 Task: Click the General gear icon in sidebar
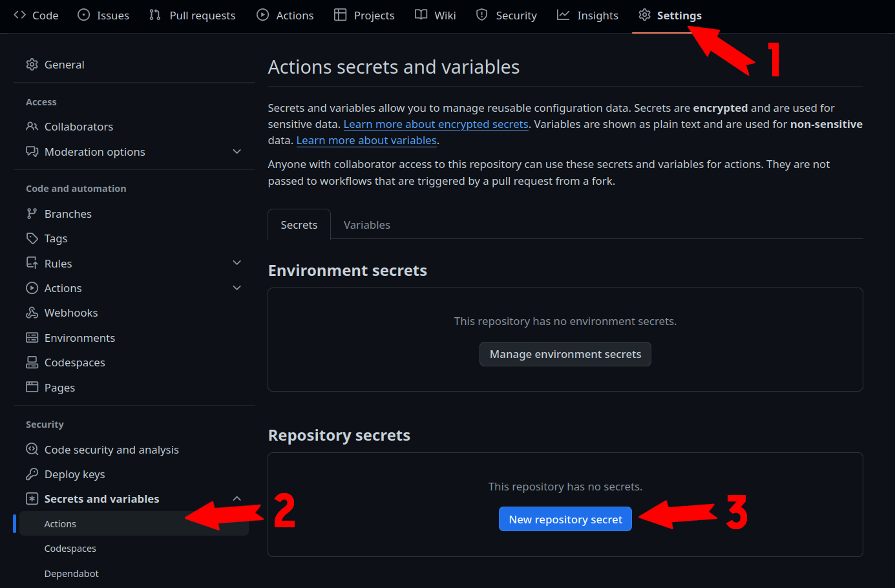[x=32, y=65]
